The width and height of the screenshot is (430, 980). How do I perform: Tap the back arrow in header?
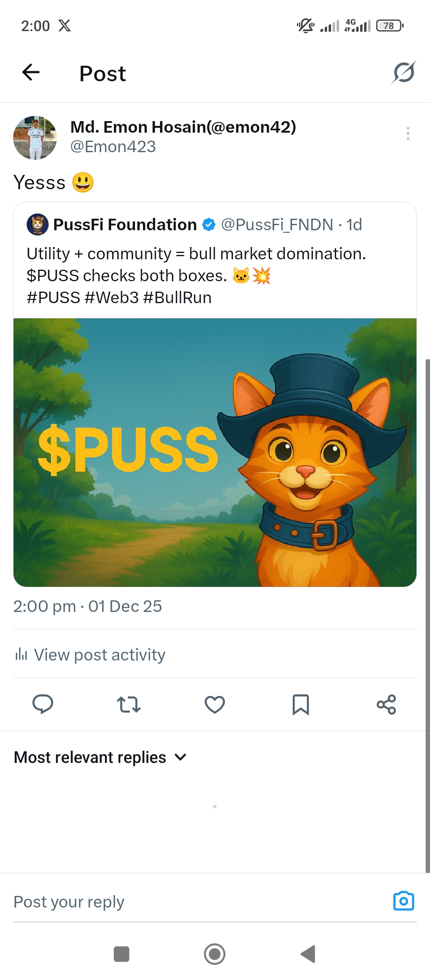pos(31,73)
